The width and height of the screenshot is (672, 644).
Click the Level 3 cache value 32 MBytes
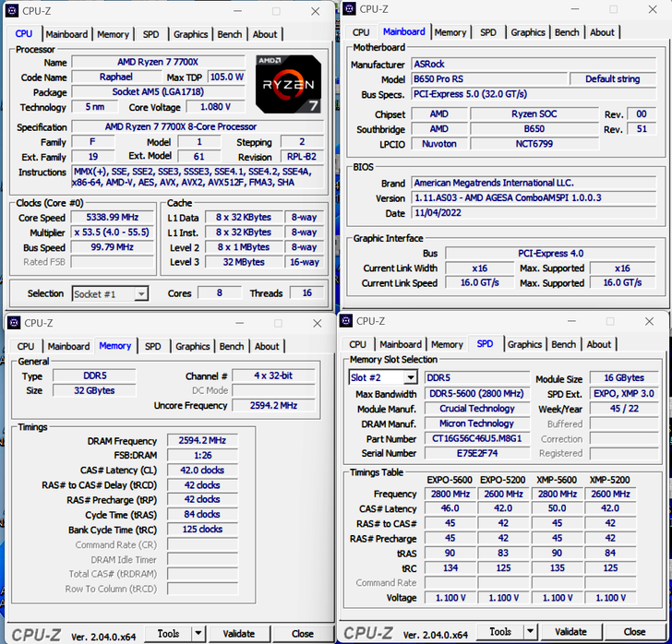click(244, 262)
